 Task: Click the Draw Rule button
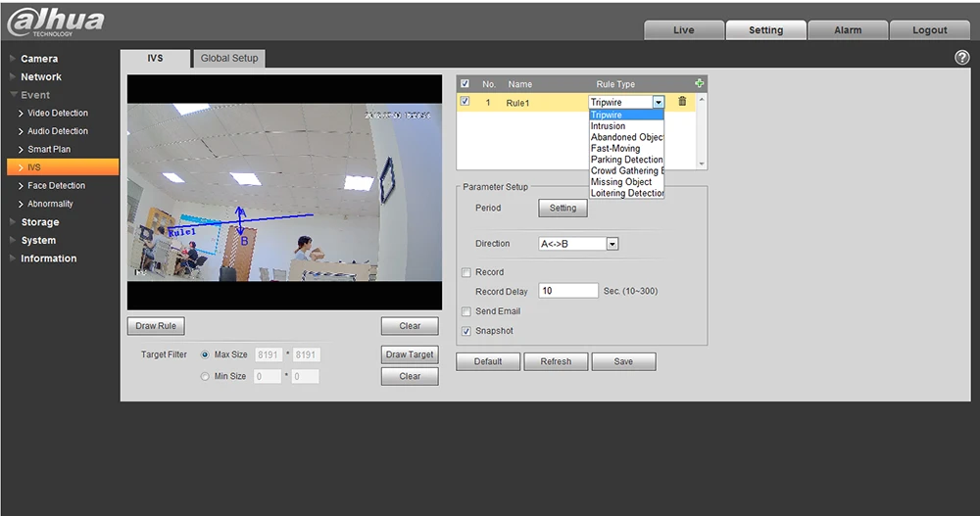click(x=156, y=326)
